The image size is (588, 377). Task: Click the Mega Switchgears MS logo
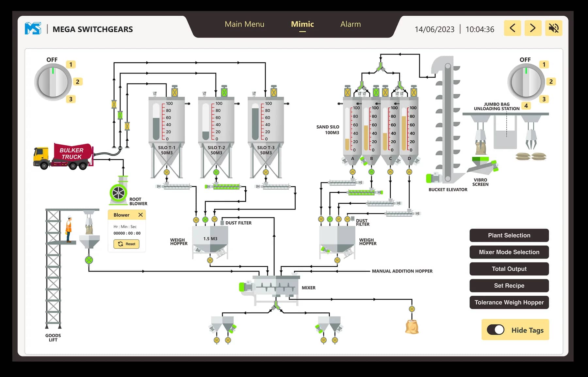coord(33,29)
